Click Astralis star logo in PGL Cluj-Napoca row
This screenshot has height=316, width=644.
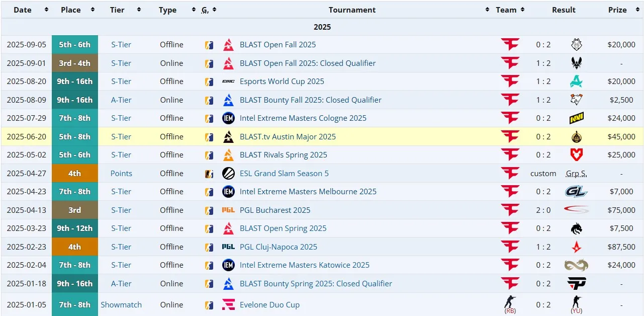click(x=576, y=247)
